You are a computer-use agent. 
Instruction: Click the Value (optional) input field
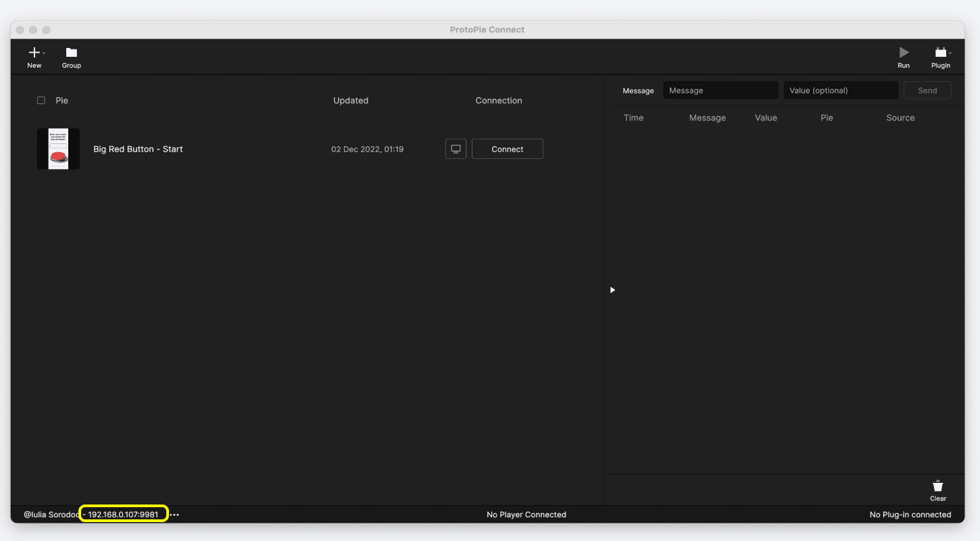click(x=840, y=90)
